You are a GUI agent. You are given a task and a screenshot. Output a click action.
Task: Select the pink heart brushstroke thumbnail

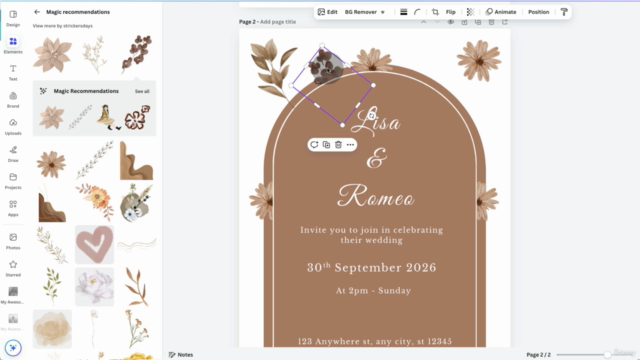(x=94, y=244)
